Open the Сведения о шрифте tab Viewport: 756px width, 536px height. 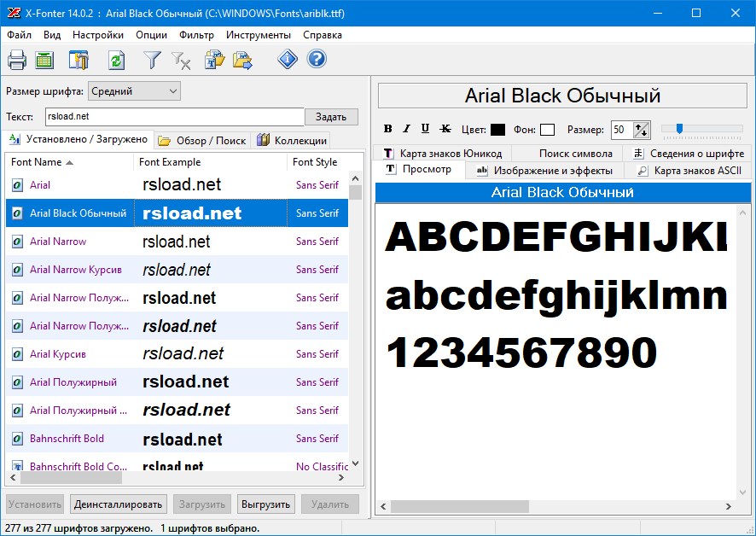[x=688, y=154]
